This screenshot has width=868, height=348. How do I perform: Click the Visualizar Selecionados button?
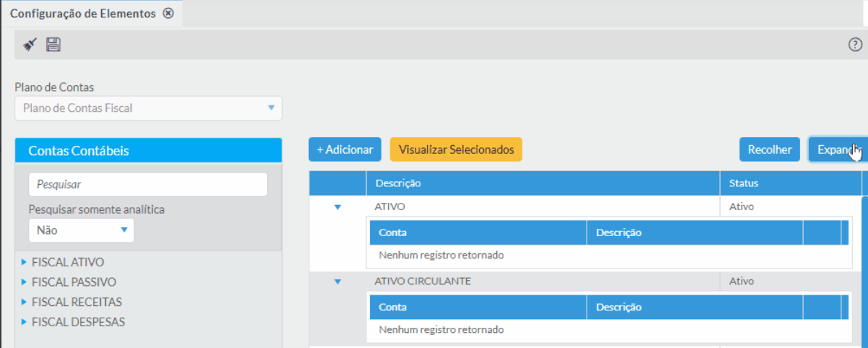click(x=456, y=149)
